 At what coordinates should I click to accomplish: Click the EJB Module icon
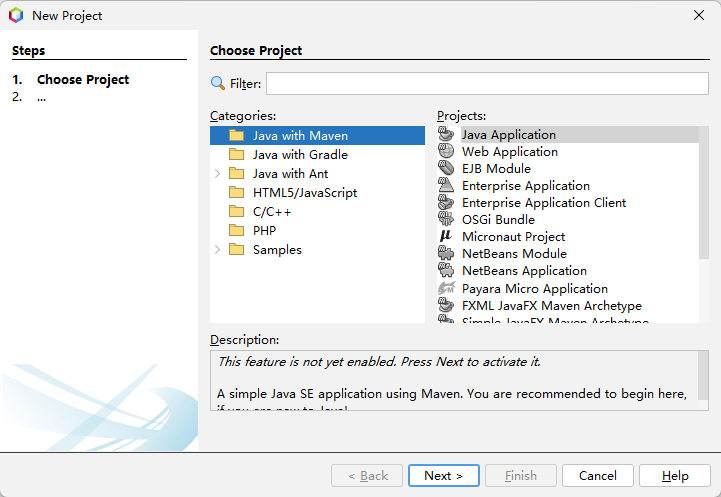tap(446, 168)
